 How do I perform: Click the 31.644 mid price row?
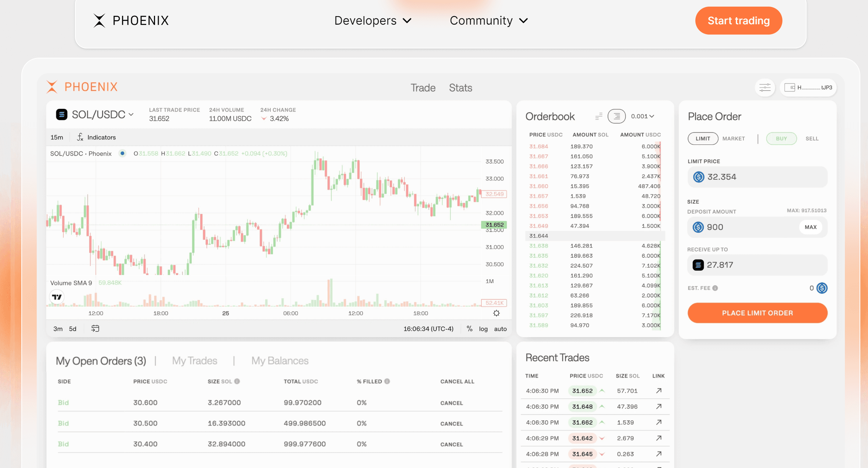click(x=595, y=236)
